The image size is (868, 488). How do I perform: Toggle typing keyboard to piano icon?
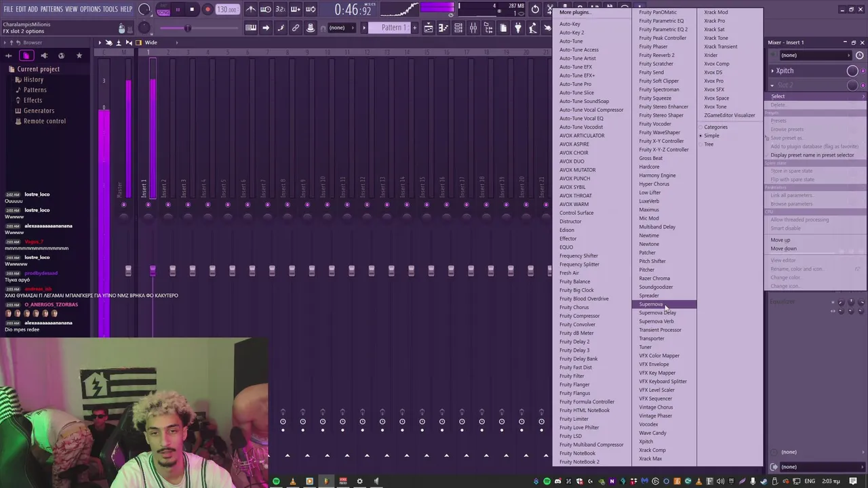[x=251, y=28]
